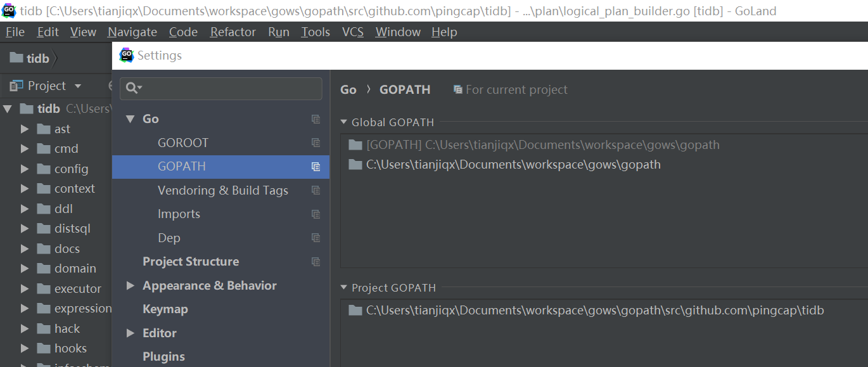
Task: Click project-level icon beside Imports
Action: 316,214
